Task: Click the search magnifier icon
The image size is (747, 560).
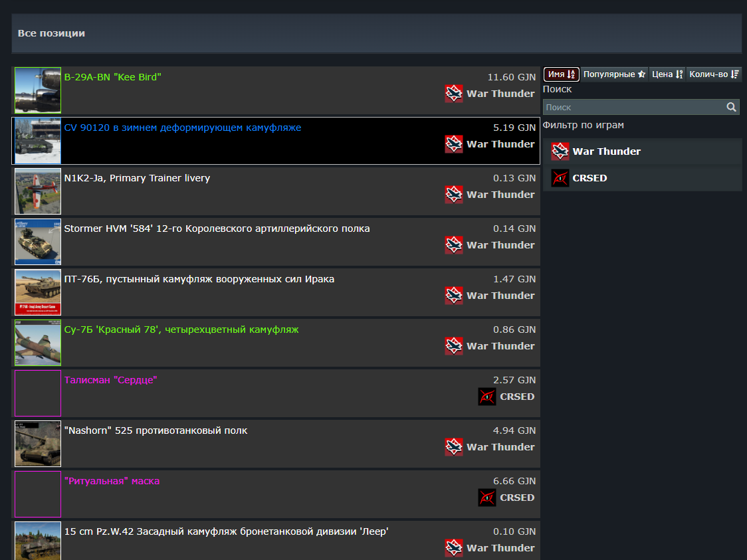Action: [731, 107]
